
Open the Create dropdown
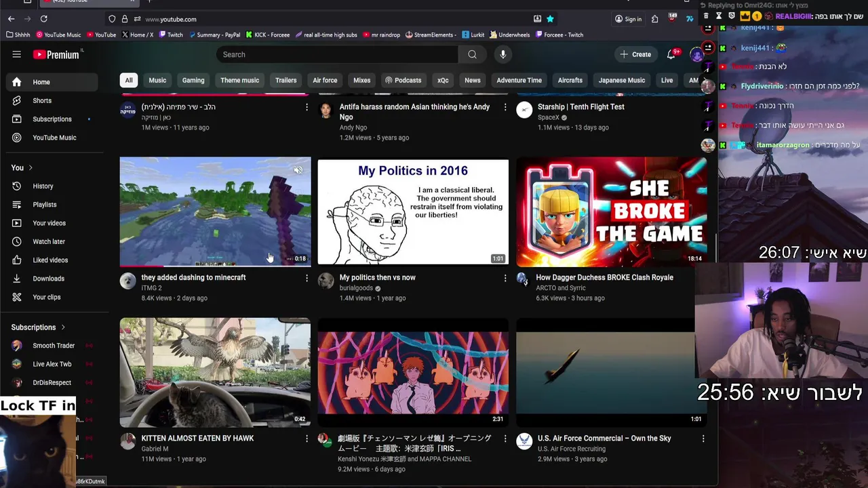[635, 54]
